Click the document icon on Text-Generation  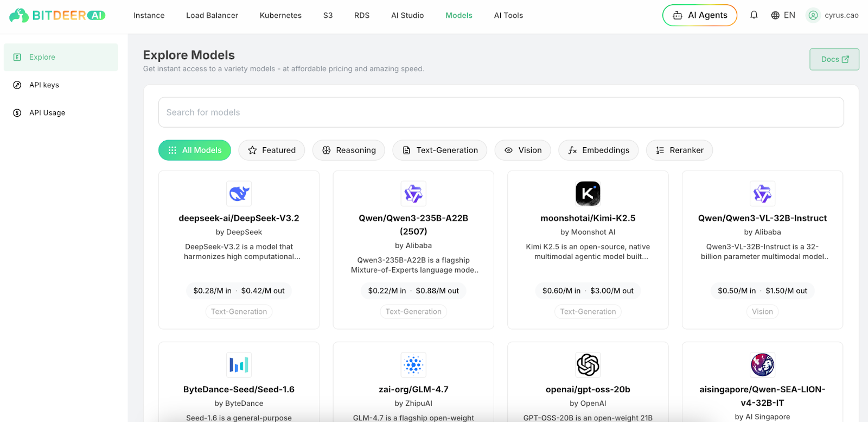click(406, 150)
